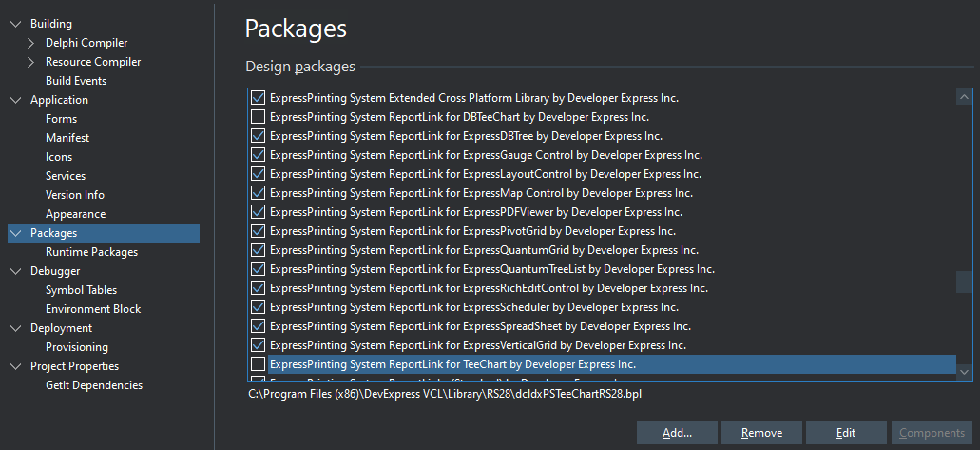The image size is (980, 450).
Task: Click the dclxPSTeeChartRS28.bpl path text
Action: (445, 394)
